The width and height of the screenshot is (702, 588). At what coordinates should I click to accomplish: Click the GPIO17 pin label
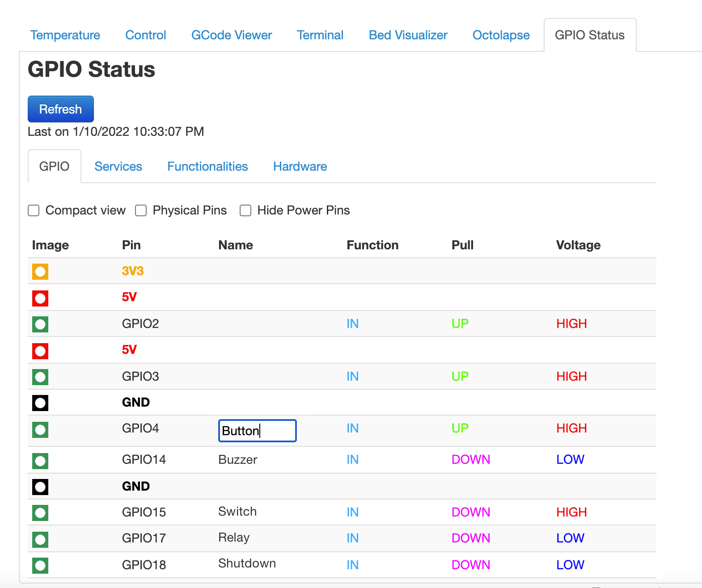coord(144,538)
